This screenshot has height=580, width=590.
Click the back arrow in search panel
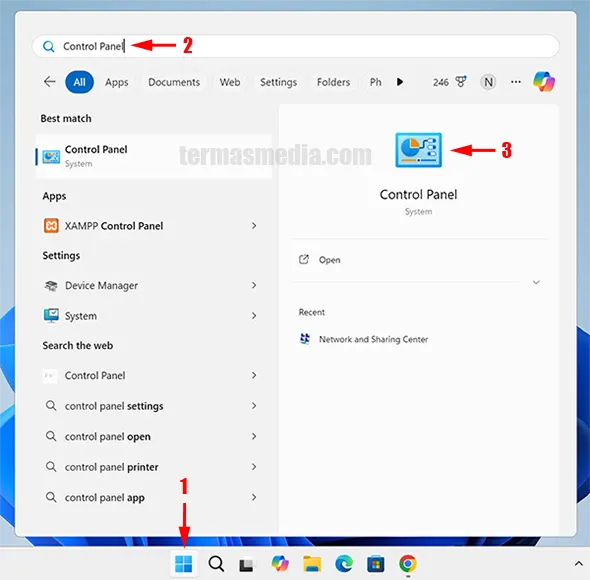50,81
